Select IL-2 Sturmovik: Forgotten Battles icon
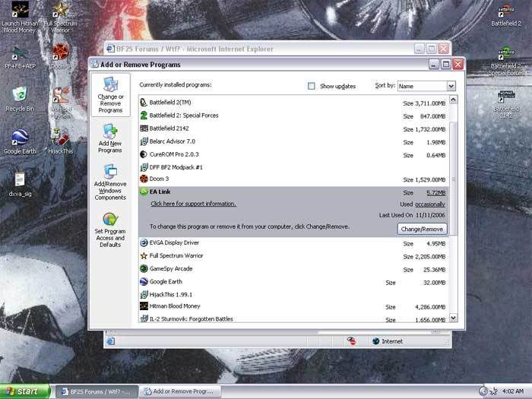Screen dimensions: 532x399 coord(144,318)
